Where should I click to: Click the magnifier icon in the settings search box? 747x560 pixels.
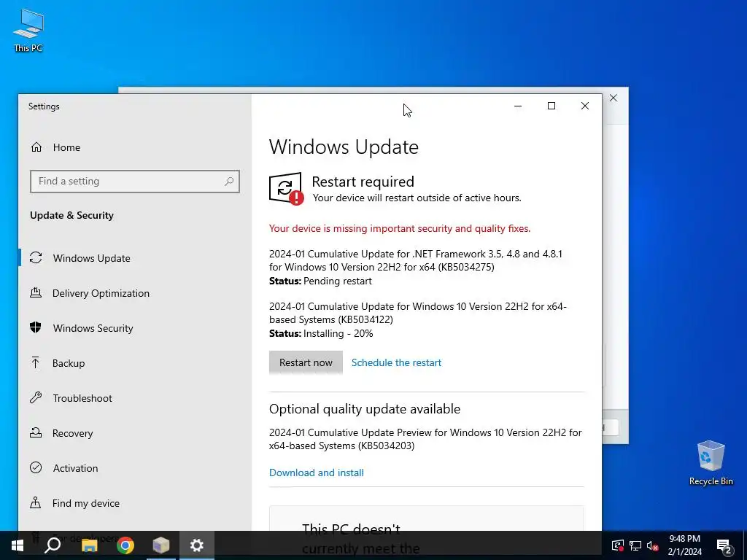tap(229, 182)
